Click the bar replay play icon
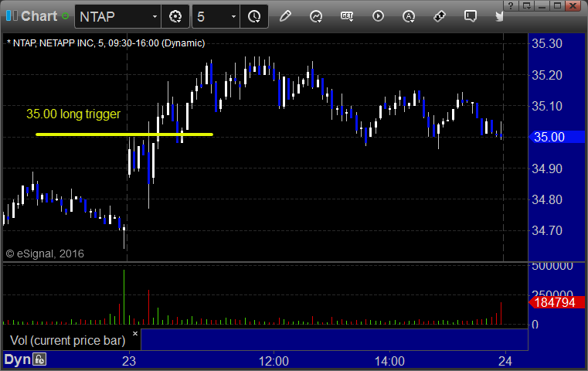The width and height of the screenshot is (588, 371). [x=378, y=16]
